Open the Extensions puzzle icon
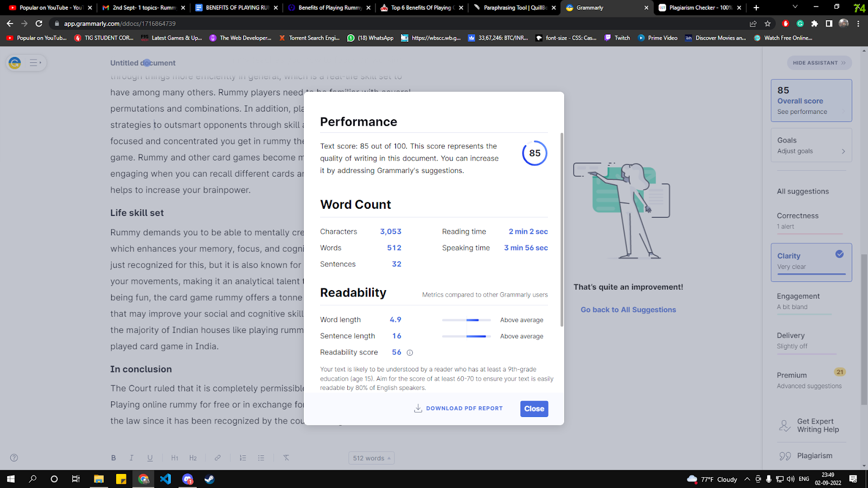Image resolution: width=868 pixels, height=488 pixels. [814, 24]
